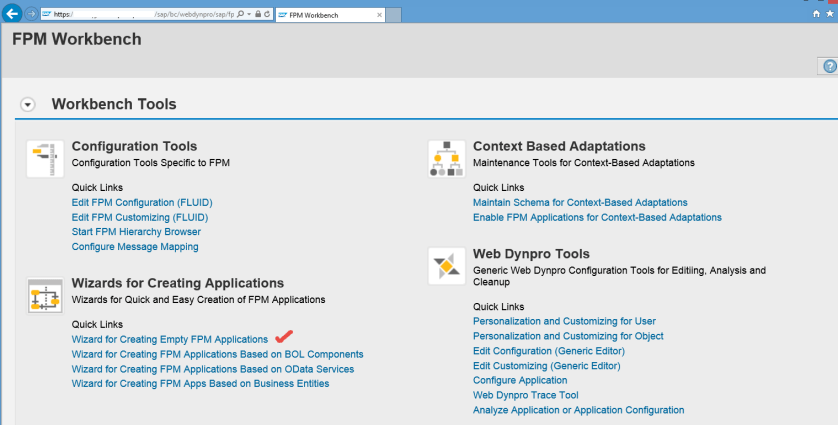This screenshot has width=838, height=425.
Task: Refresh the page from the address bar
Action: coord(267,15)
